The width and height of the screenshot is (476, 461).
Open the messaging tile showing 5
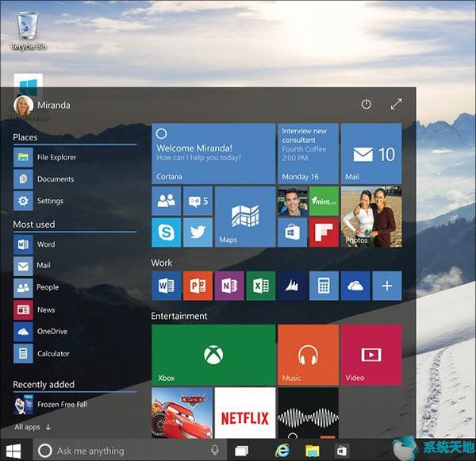[x=198, y=201]
